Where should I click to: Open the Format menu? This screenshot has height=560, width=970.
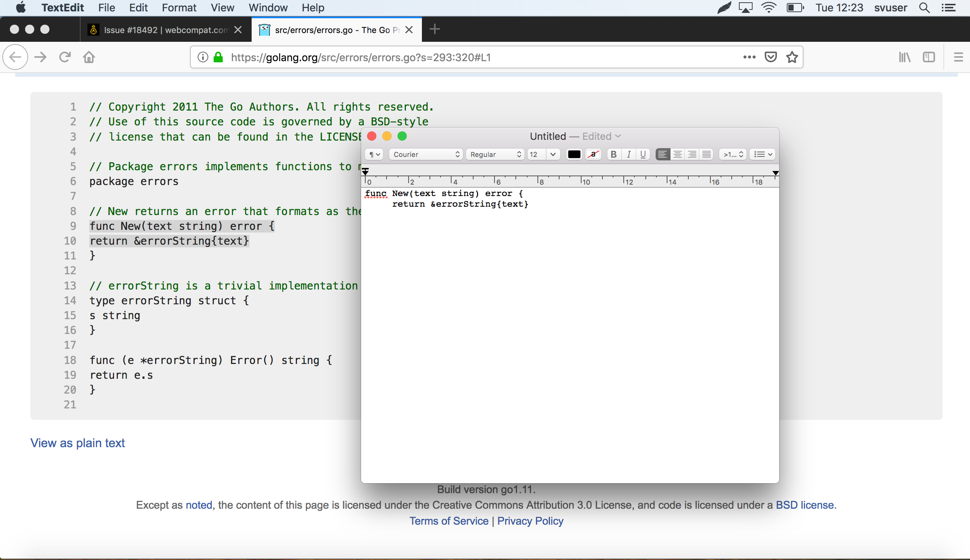179,8
